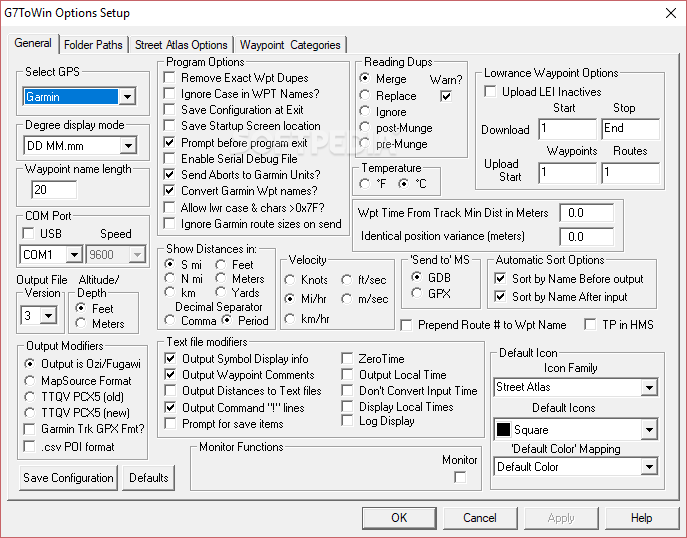
Task: Open the Icon Family Street Atlas dropdown
Action: point(649,387)
